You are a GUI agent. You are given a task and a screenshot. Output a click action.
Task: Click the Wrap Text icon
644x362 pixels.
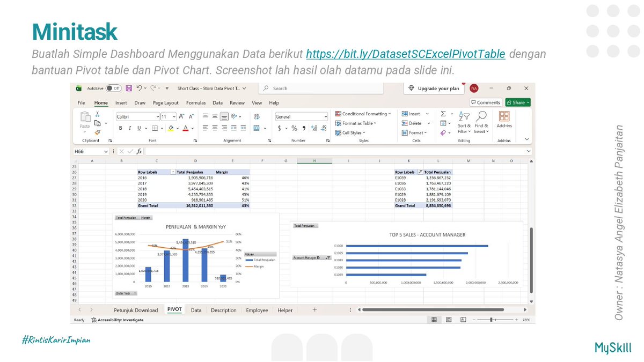tap(257, 116)
